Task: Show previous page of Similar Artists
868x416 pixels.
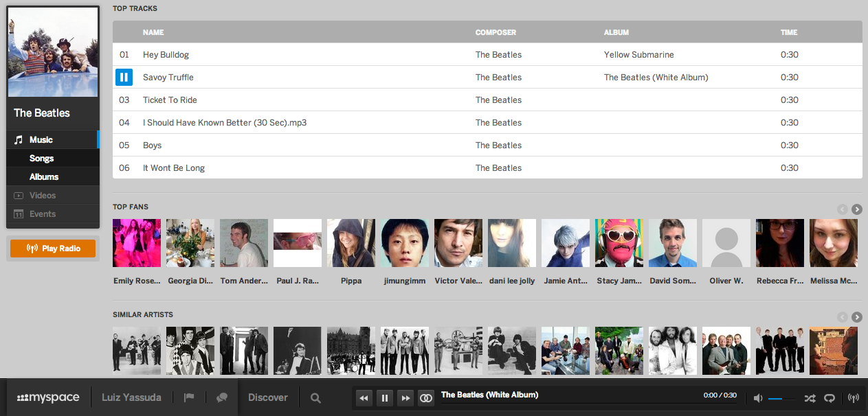Action: 843,317
